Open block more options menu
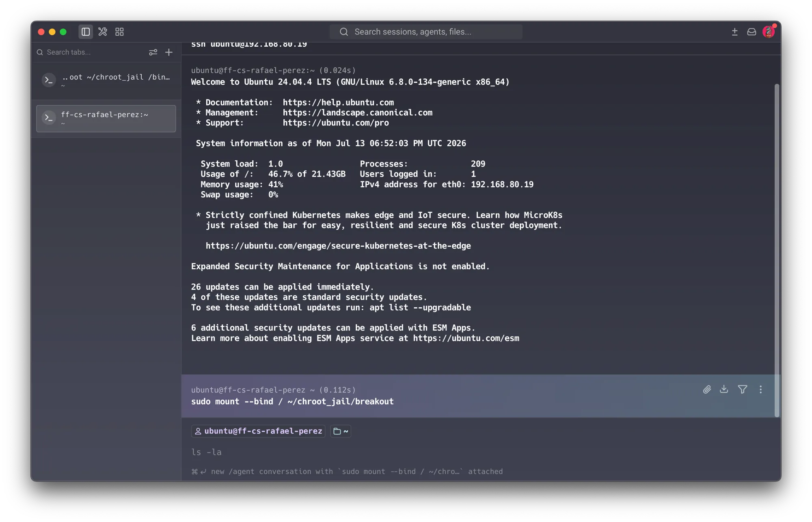The height and width of the screenshot is (522, 812). click(x=760, y=389)
